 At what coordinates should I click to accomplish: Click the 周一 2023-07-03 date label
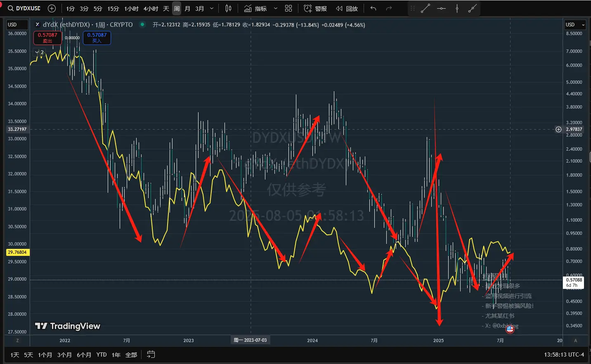coord(250,340)
